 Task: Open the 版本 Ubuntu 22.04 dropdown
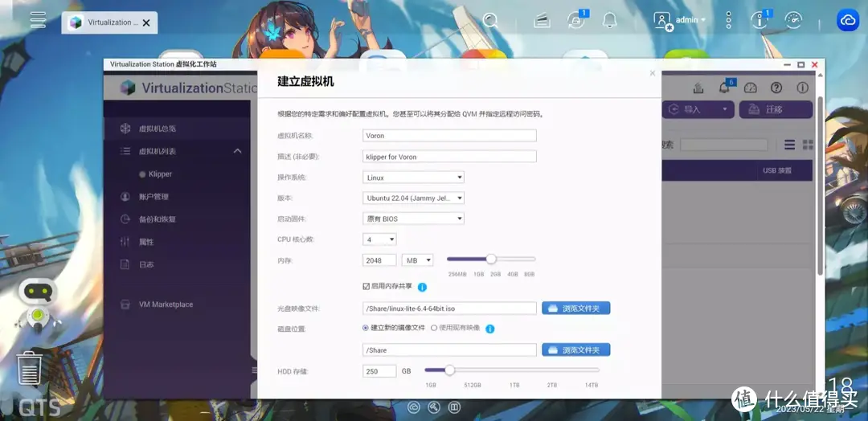pos(413,198)
